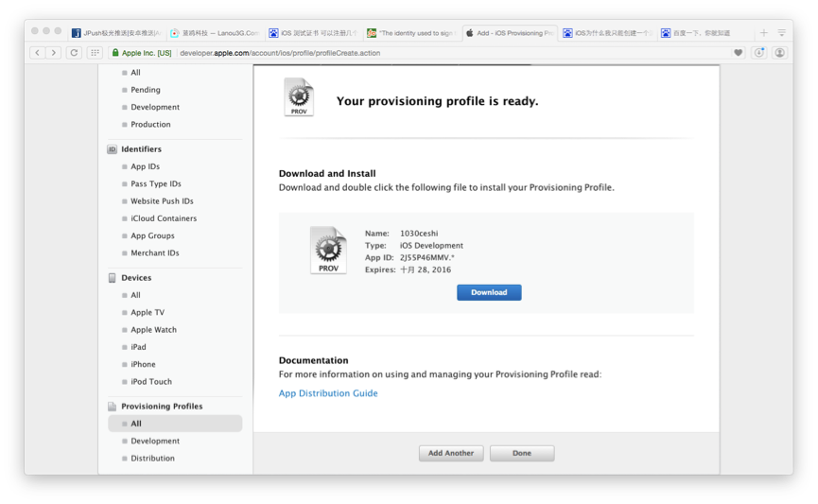Select Apple Watch under Devices

point(153,330)
